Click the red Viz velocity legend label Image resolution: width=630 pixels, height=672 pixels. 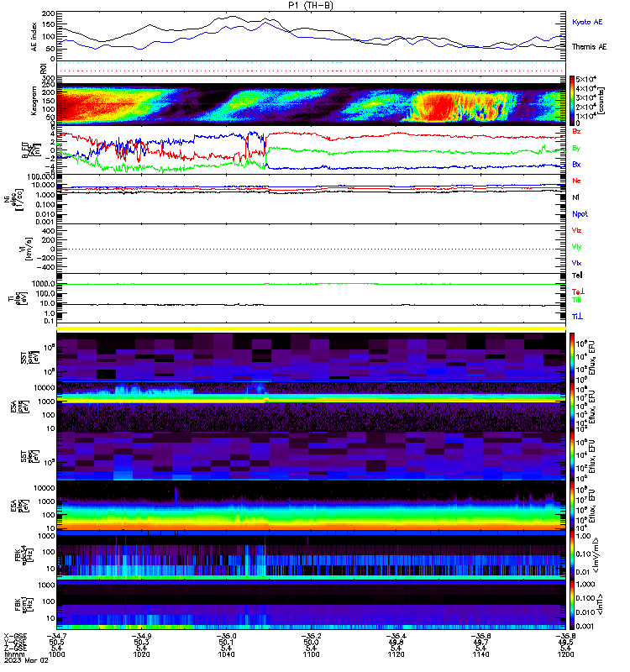click(x=576, y=230)
